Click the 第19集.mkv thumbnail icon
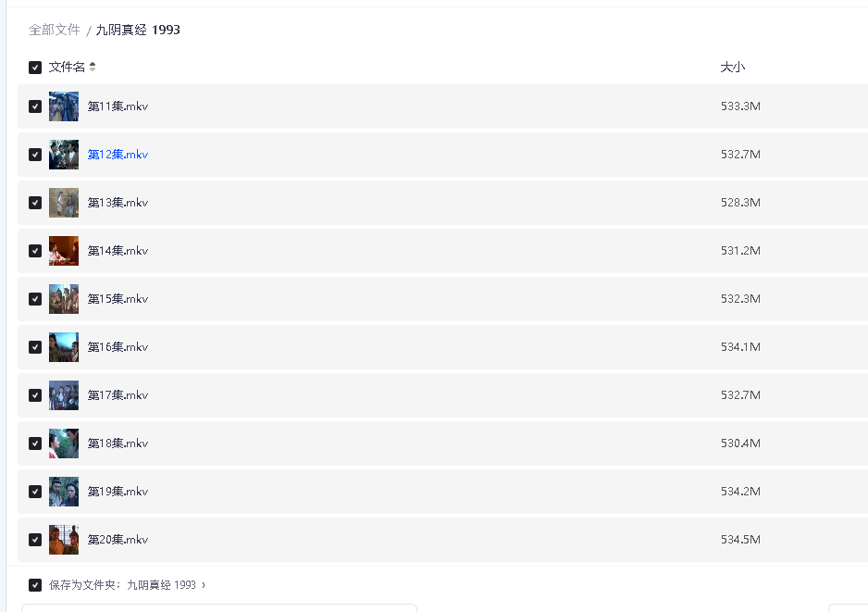This screenshot has height=612, width=868. (64, 492)
